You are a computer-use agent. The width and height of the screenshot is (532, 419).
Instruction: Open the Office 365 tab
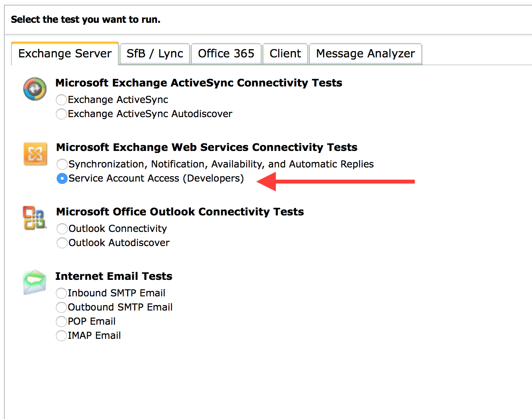tap(226, 53)
